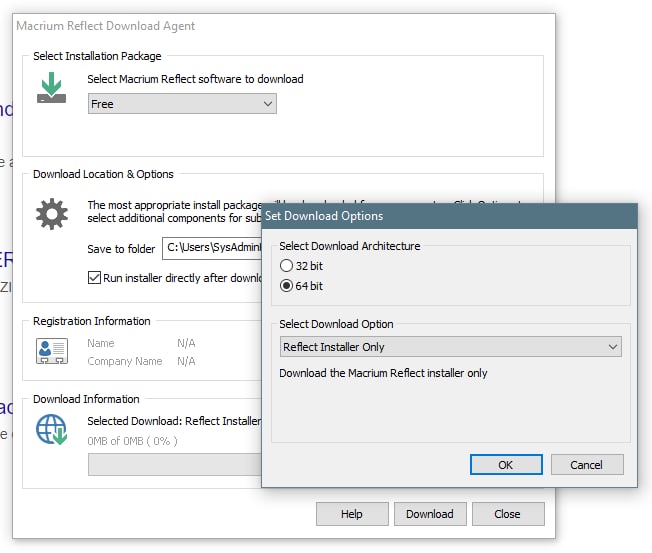Start the download with Download button
Image resolution: width=652 pixels, height=553 pixels.
coord(430,514)
